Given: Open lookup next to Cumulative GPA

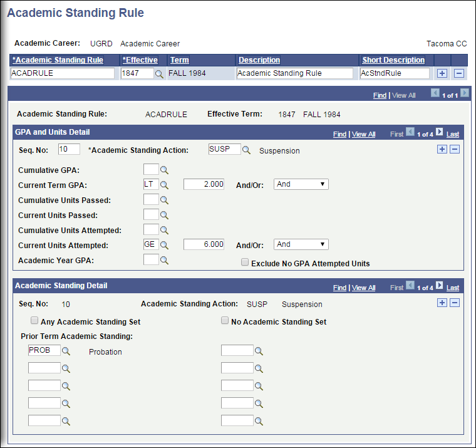Looking at the screenshot, I should (x=164, y=170).
